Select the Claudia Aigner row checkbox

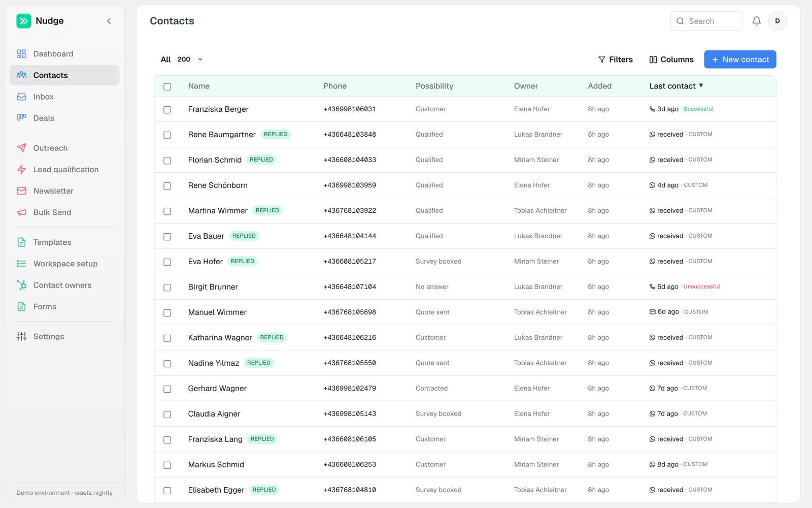(x=167, y=415)
